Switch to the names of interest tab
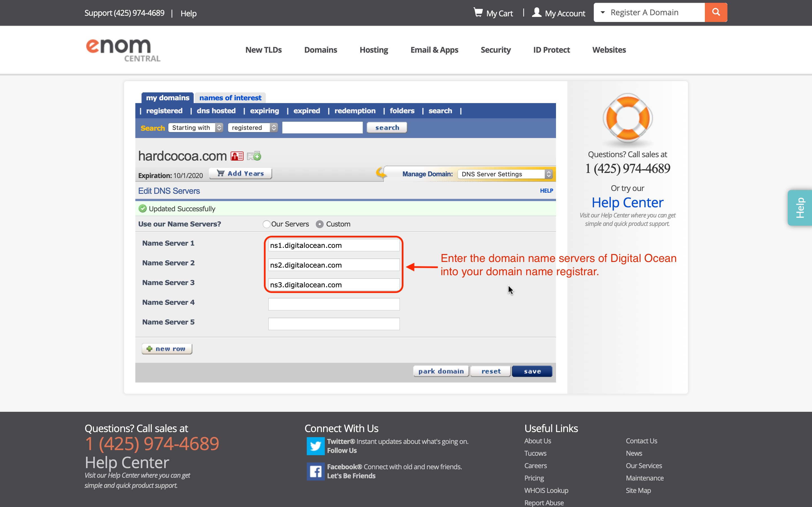Image resolution: width=812 pixels, height=507 pixels. 230,97
